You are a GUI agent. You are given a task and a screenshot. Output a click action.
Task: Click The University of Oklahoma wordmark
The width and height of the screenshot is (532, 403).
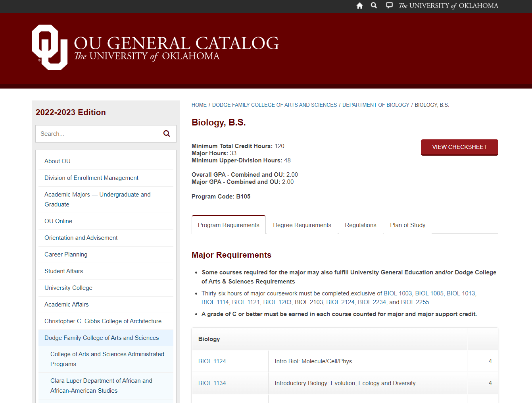pos(448,6)
